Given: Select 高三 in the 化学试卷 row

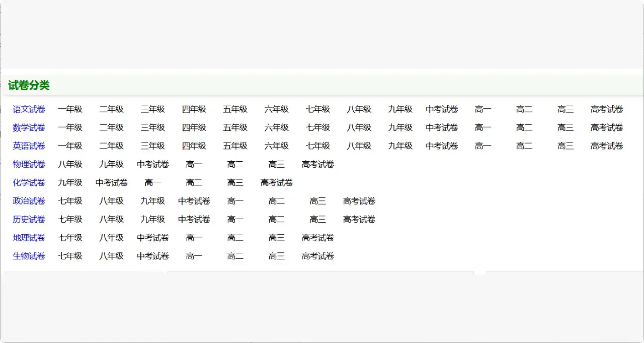Looking at the screenshot, I should click(x=235, y=182).
